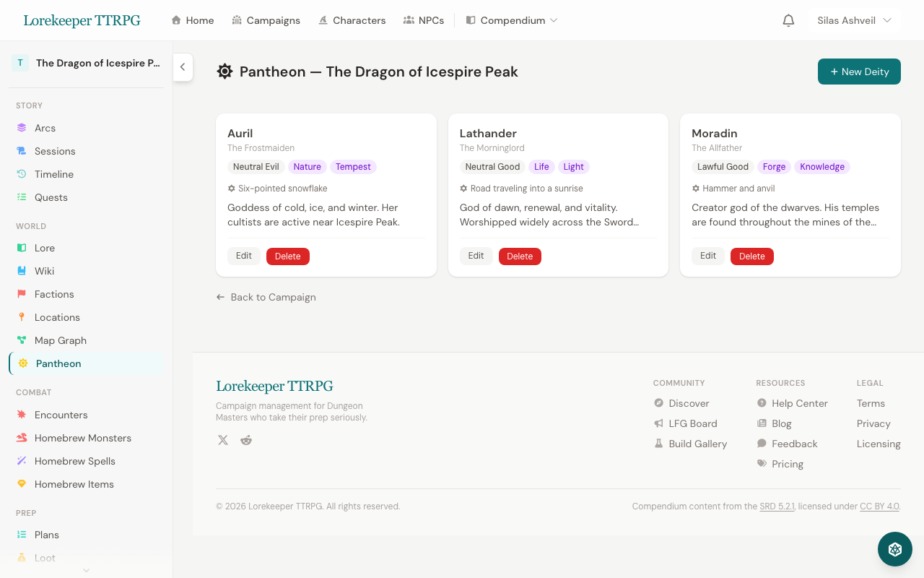Click the Reddit icon in the footer
Screen dimensions: 924x578
tap(246, 440)
